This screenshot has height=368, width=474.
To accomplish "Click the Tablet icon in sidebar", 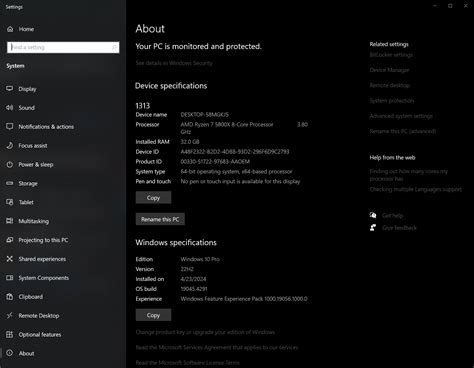I will 10,202.
